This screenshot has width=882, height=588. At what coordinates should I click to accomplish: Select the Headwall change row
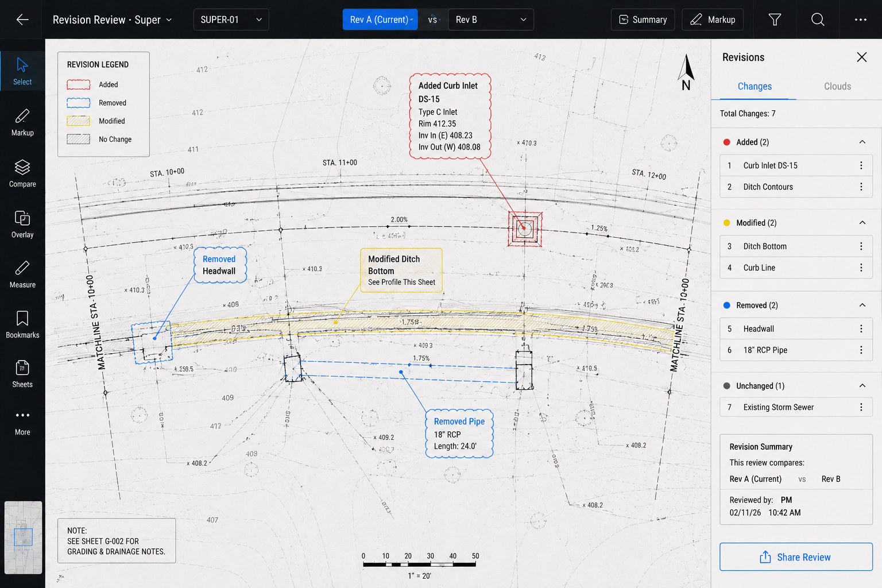click(796, 328)
